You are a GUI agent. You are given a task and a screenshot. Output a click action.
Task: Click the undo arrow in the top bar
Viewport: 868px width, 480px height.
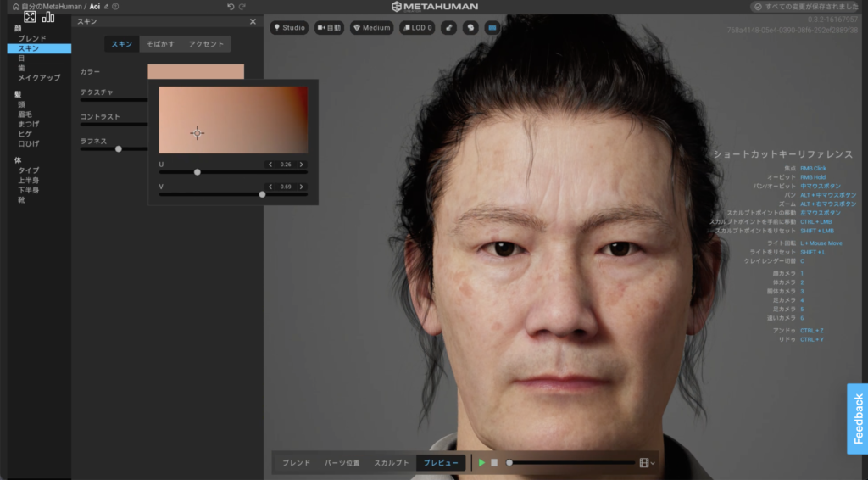231,7
